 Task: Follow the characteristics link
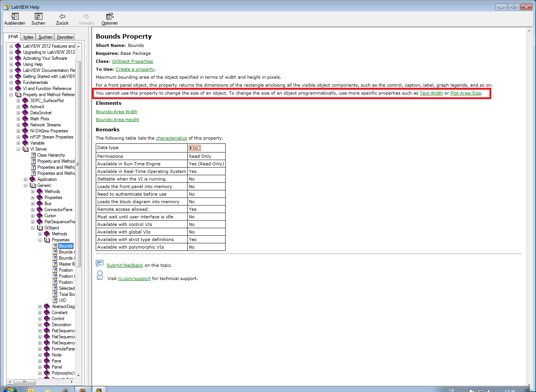pyautogui.click(x=171, y=138)
